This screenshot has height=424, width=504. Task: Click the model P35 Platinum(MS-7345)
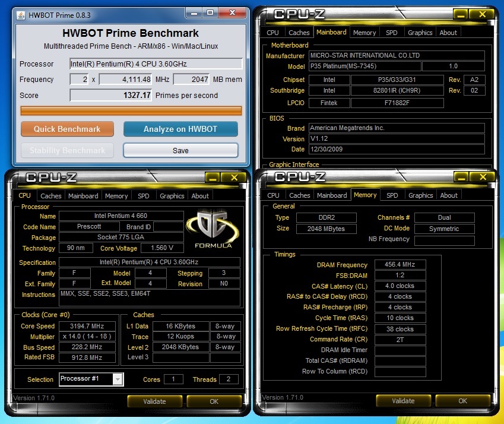click(x=365, y=67)
